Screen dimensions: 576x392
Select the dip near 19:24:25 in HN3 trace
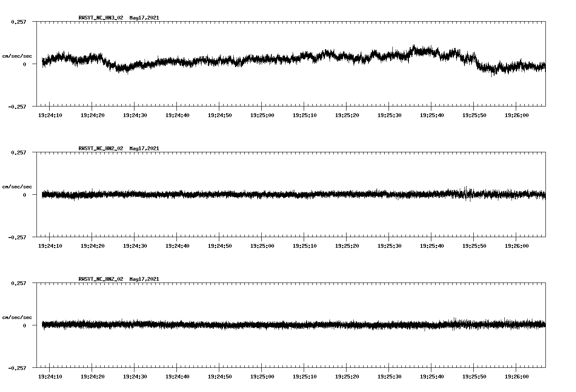pos(119,69)
